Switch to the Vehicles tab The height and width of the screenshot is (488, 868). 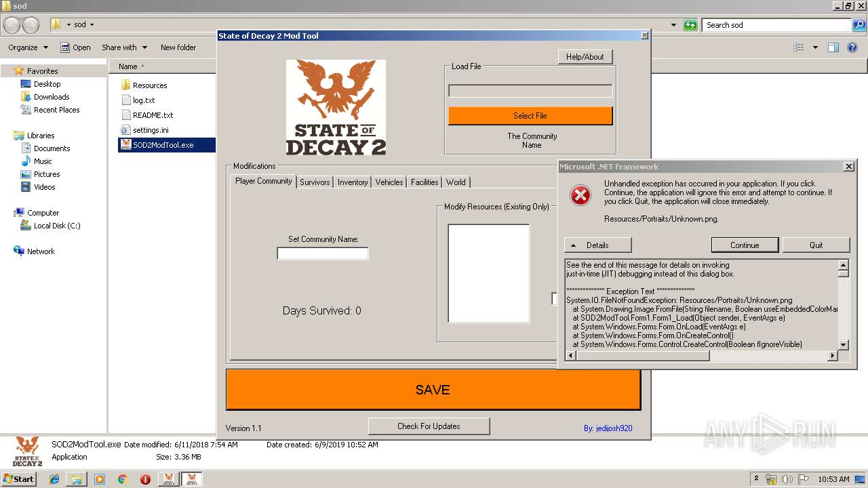[389, 182]
